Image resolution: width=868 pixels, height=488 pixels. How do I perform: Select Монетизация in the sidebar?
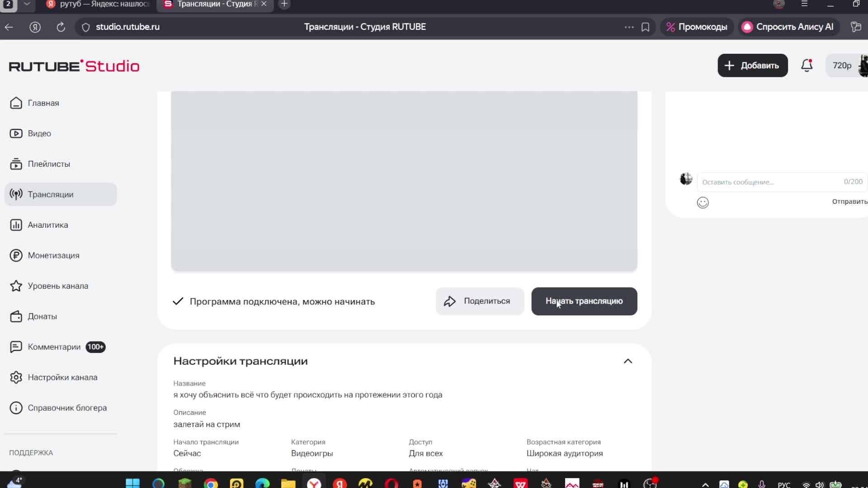tap(53, 255)
